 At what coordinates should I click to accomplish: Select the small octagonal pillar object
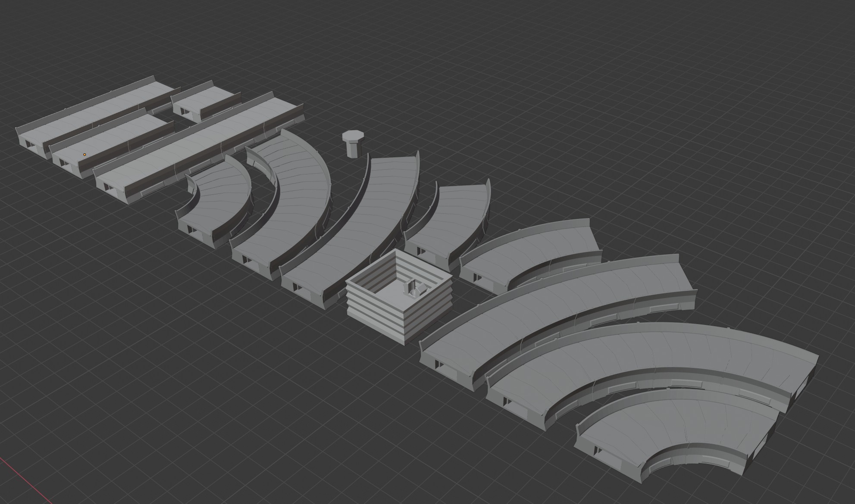point(353,144)
